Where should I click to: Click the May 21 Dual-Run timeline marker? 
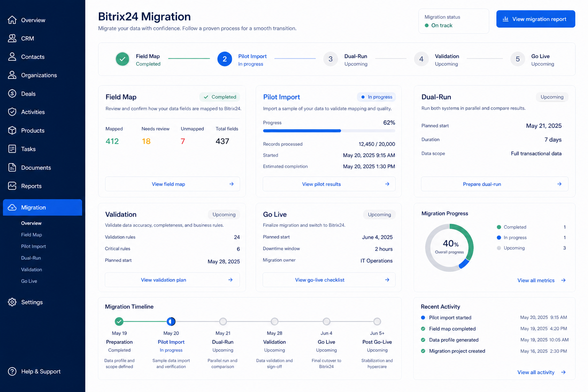[x=223, y=322]
